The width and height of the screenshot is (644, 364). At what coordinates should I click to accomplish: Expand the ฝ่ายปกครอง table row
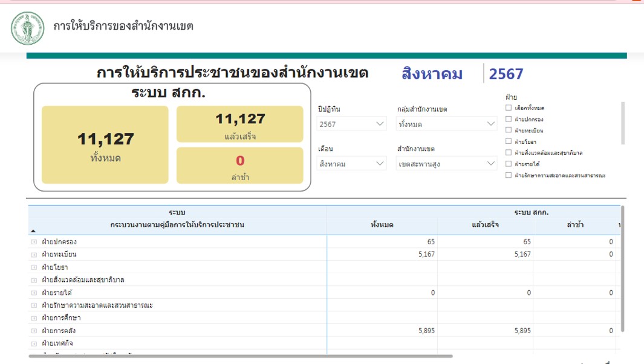tap(34, 242)
